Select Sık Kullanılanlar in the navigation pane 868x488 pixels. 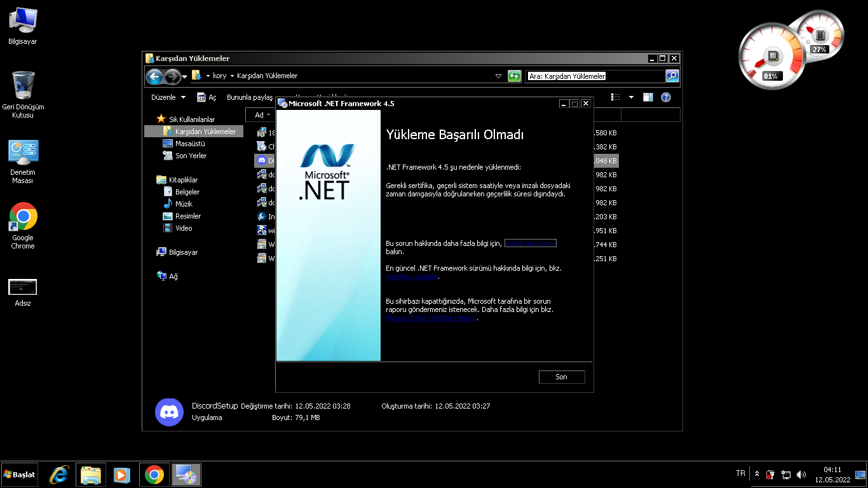192,119
